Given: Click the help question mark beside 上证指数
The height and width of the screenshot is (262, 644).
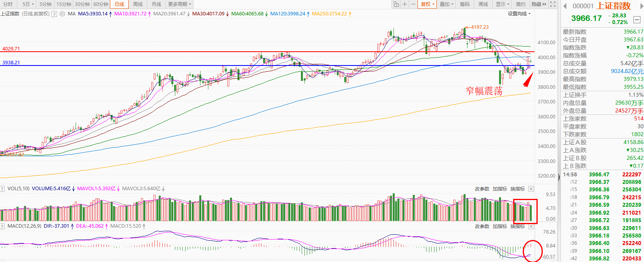Looking at the screenshot, I should (x=54, y=14).
